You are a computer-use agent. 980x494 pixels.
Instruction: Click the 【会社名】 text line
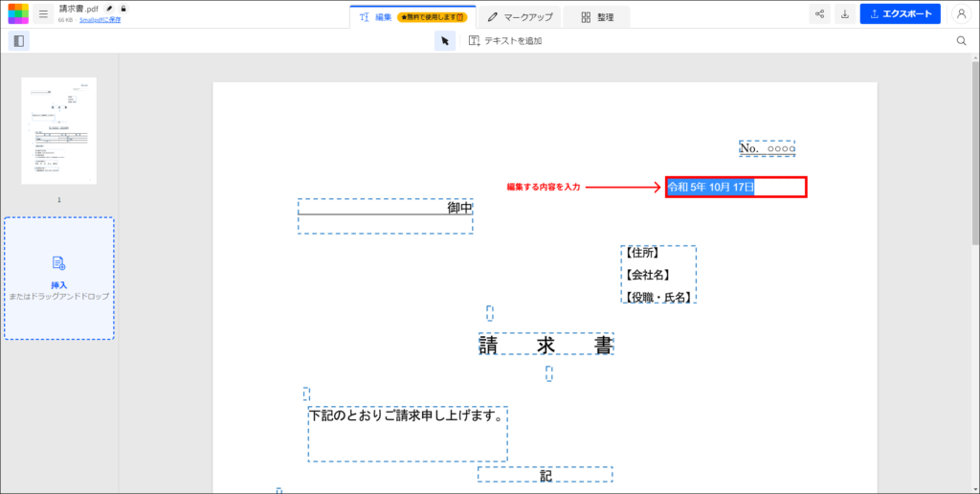pos(647,275)
